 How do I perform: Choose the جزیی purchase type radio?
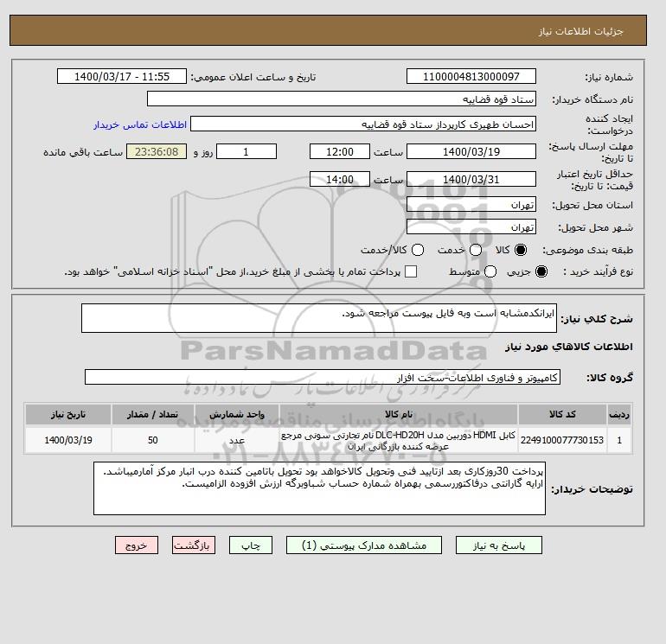tap(541, 271)
